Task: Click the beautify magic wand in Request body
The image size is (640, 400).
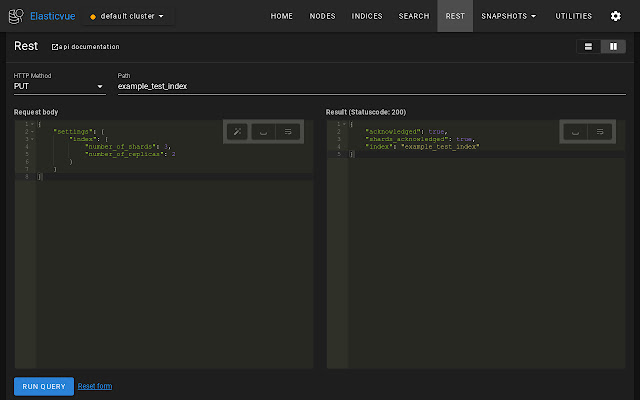Action: point(237,131)
